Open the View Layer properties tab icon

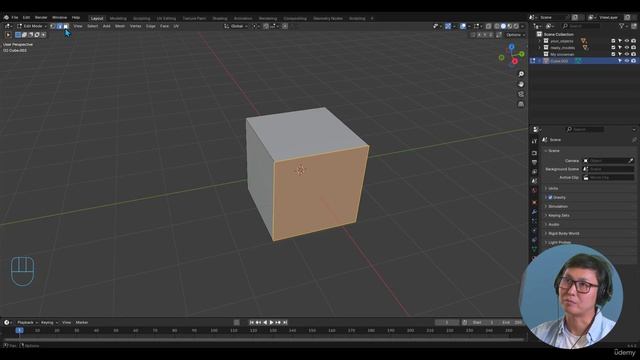point(534,172)
